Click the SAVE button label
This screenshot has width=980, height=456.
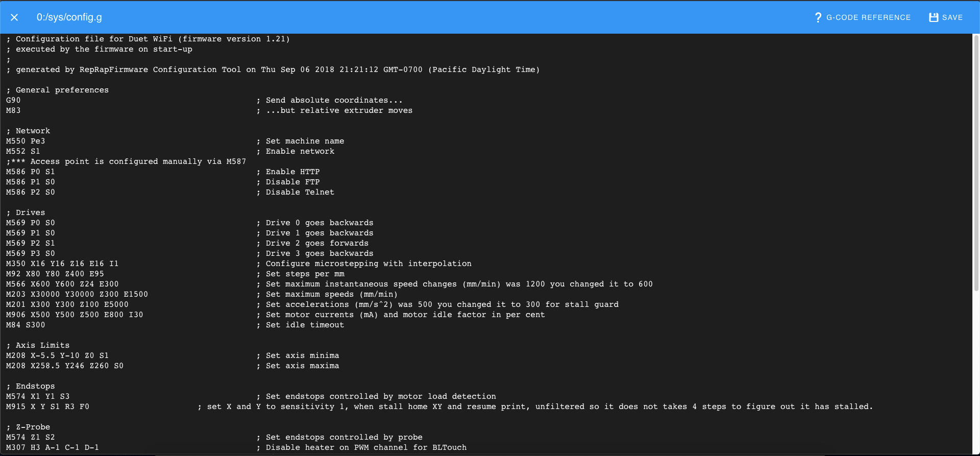point(952,17)
